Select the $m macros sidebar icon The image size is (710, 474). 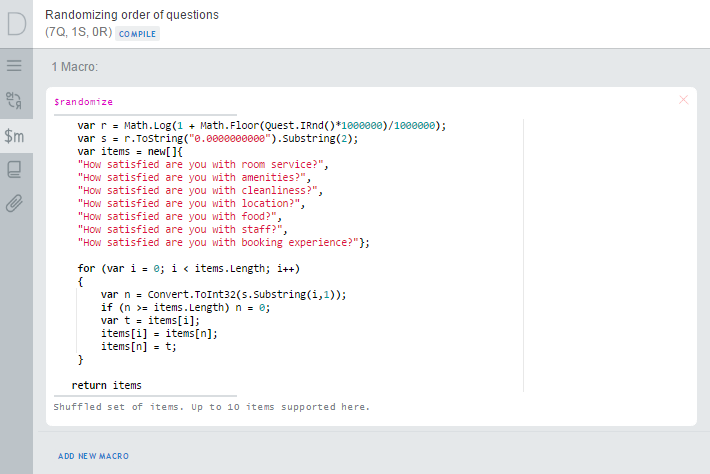(x=15, y=135)
